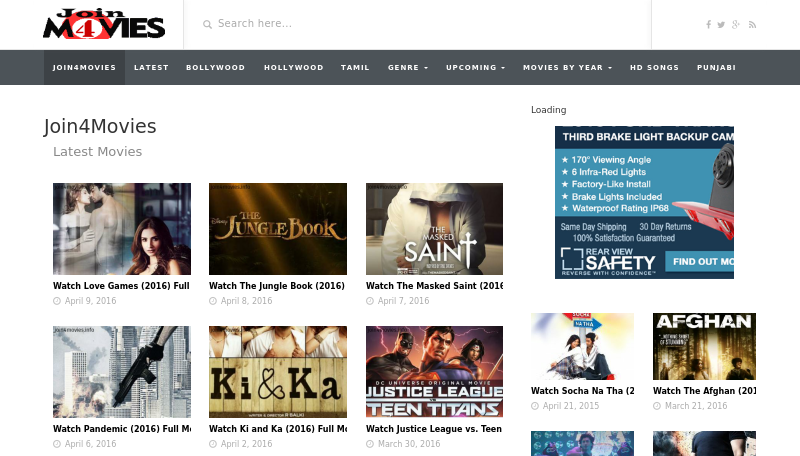This screenshot has width=800, height=456.
Task: Click the March 30, 2016 date text
Action: click(409, 444)
